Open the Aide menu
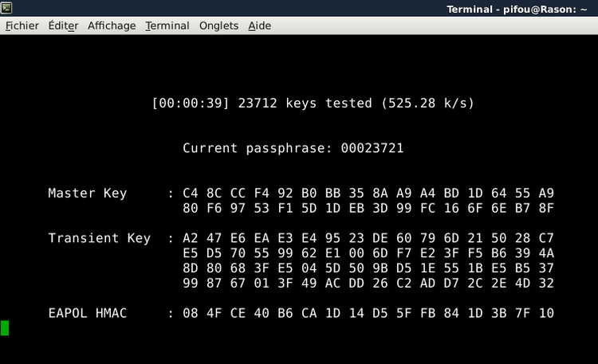The height and width of the screenshot is (364, 598). click(259, 25)
